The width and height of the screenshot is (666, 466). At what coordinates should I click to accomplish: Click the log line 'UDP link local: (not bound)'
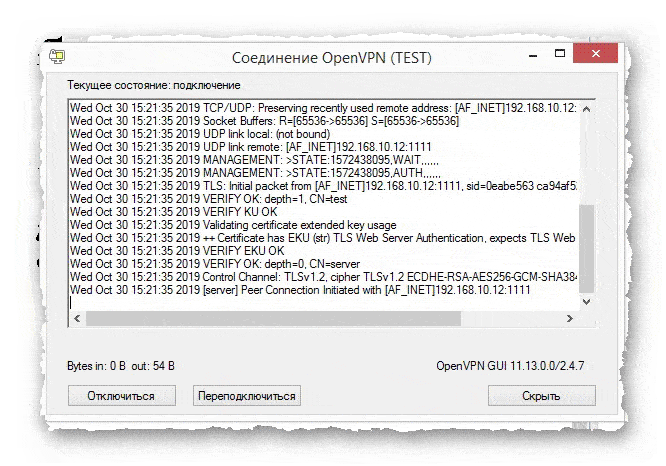[200, 134]
